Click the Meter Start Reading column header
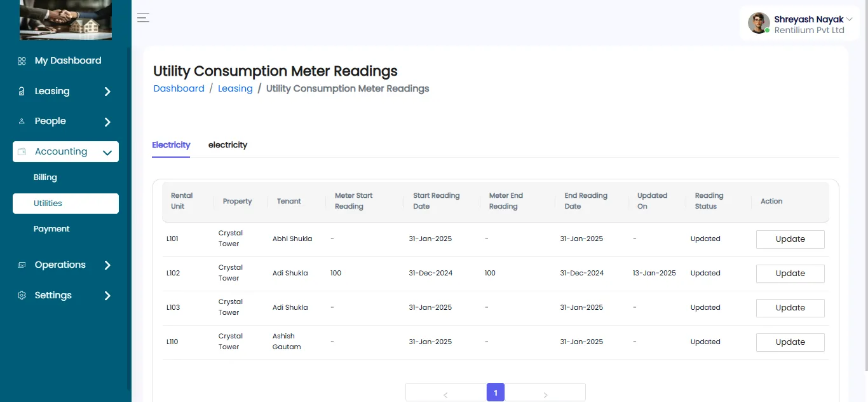Screen dimensions: 868x402 point(354,201)
